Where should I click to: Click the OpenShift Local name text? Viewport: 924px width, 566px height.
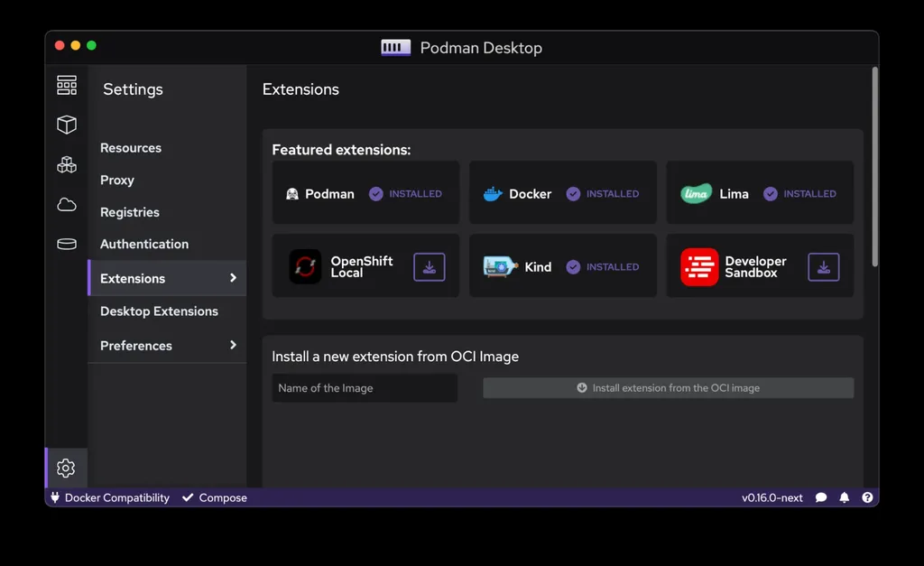click(x=362, y=267)
